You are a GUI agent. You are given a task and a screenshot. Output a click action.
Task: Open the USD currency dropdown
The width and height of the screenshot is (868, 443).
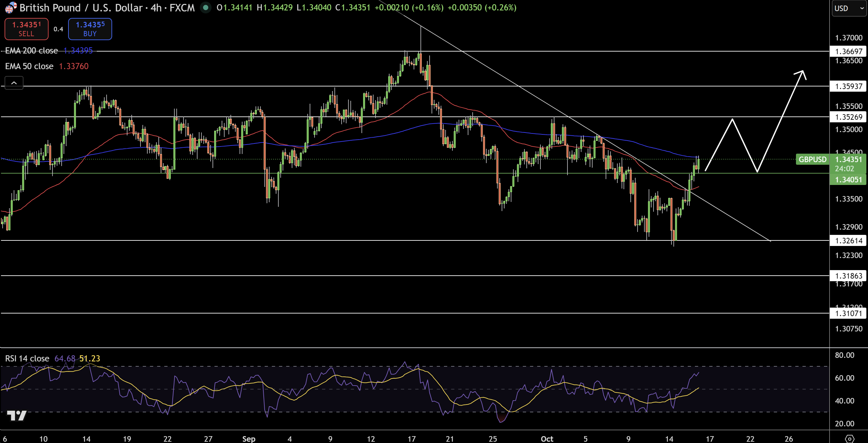coord(848,8)
